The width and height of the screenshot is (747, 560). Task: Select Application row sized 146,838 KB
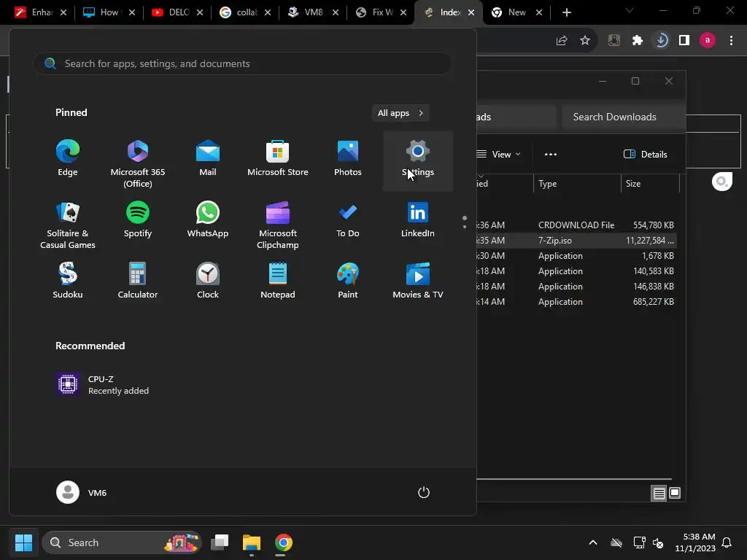(576, 286)
